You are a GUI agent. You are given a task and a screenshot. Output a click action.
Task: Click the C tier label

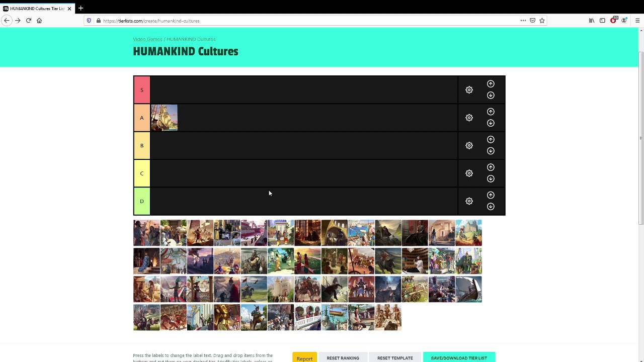[142, 173]
